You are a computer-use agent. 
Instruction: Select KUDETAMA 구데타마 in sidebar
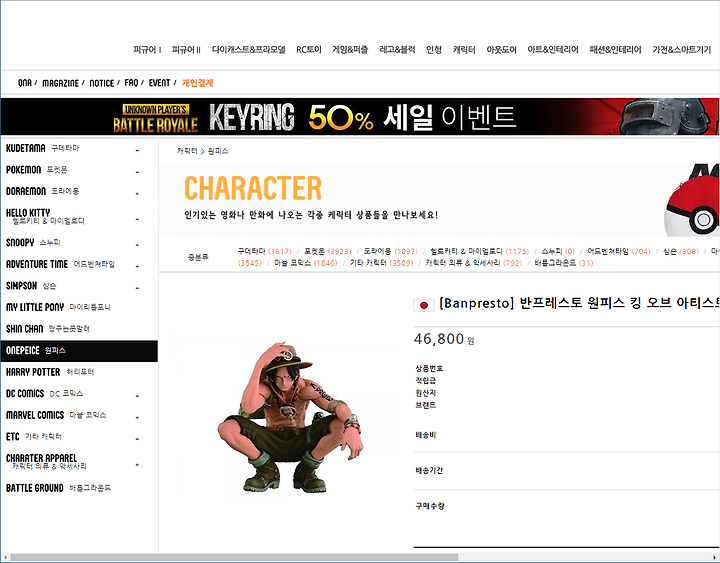[x=42, y=148]
